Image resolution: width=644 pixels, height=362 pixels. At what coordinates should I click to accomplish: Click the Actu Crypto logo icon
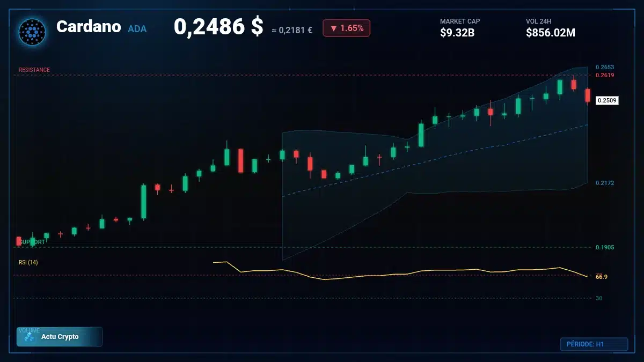point(30,337)
